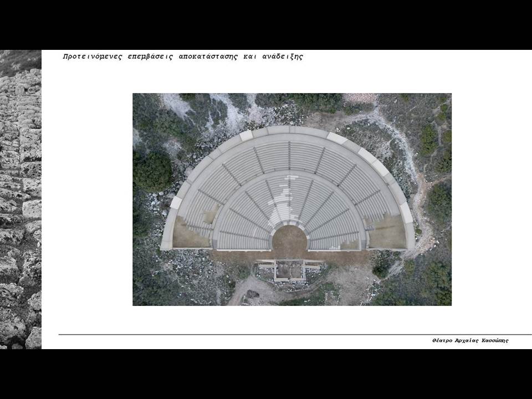Click the heading 'Προτεινόμενες επεμβάσεις αποκατάστασης και ανάδειξης'
The width and height of the screenshot is (532, 399).
(183, 57)
